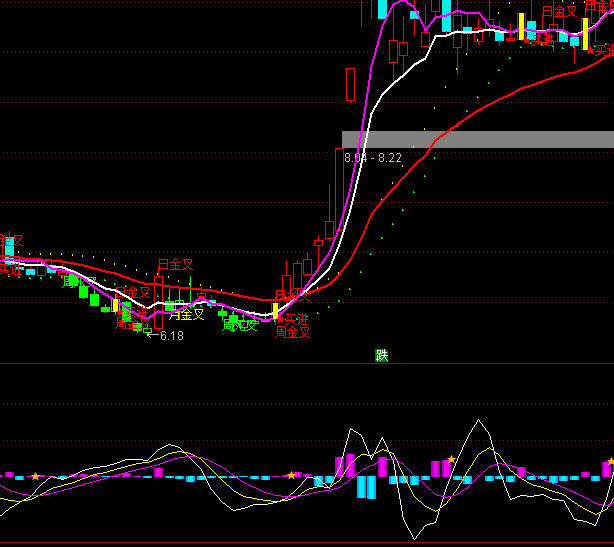Click the leftmost orange star in indicator panel

coord(36,476)
